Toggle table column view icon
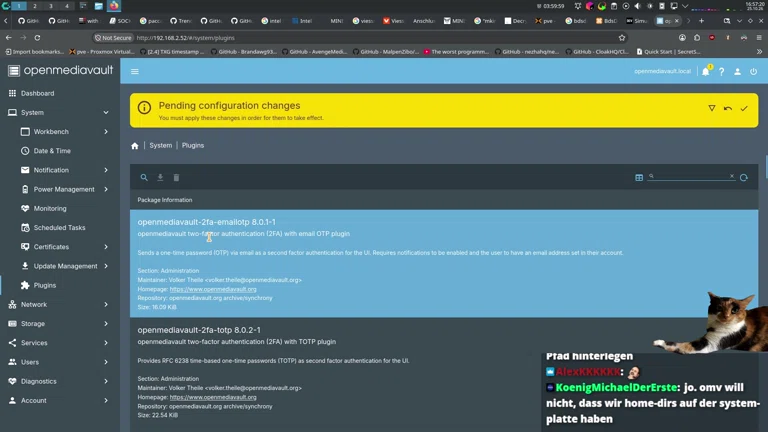 click(x=639, y=177)
